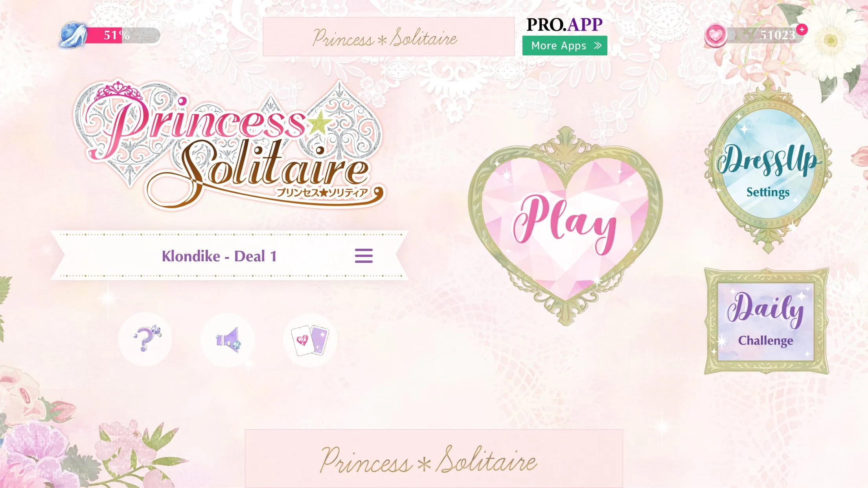The height and width of the screenshot is (488, 868).
Task: Click the gold star in the logo
Action: click(x=320, y=123)
